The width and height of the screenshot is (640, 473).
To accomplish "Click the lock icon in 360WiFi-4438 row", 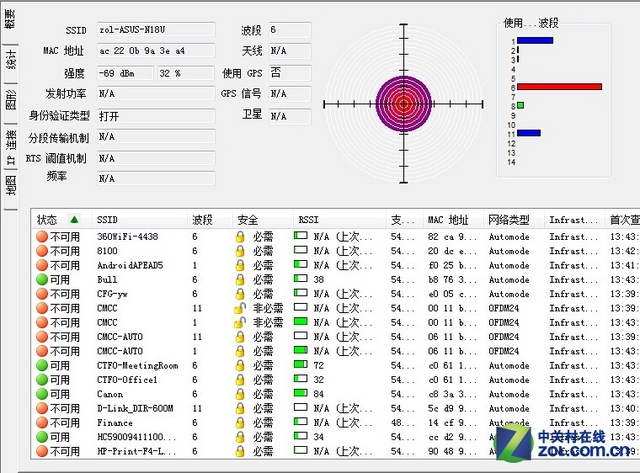I will [240, 237].
